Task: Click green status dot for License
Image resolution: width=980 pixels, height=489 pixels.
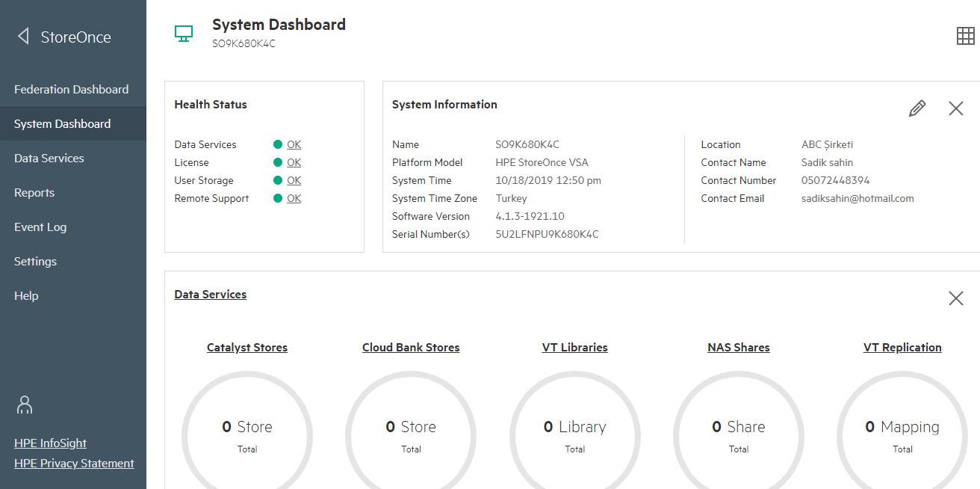Action: point(278,162)
